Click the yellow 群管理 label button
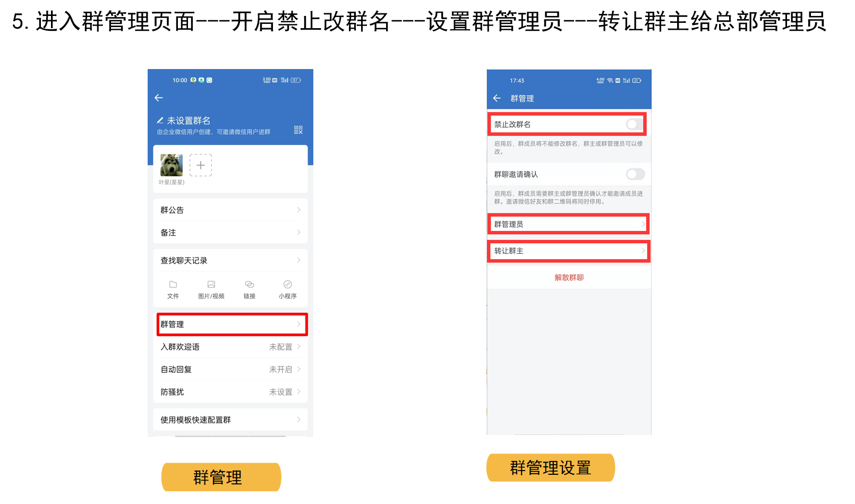This screenshot has height=504, width=855. coord(221,477)
